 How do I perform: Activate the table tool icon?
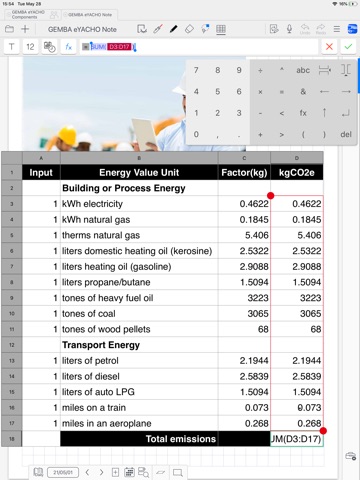[x=221, y=29]
